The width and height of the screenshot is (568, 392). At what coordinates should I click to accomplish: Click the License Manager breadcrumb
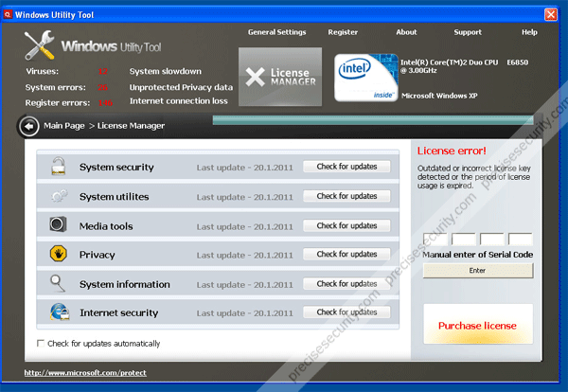[x=131, y=126]
